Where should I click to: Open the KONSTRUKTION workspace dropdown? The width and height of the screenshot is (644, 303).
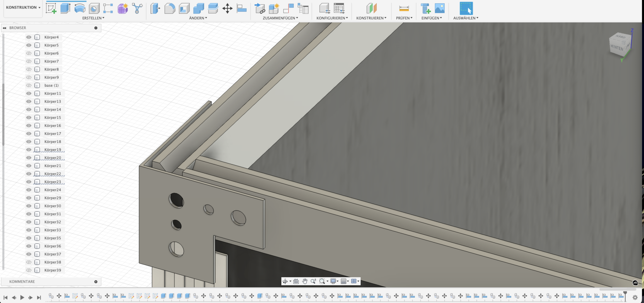coord(23,8)
